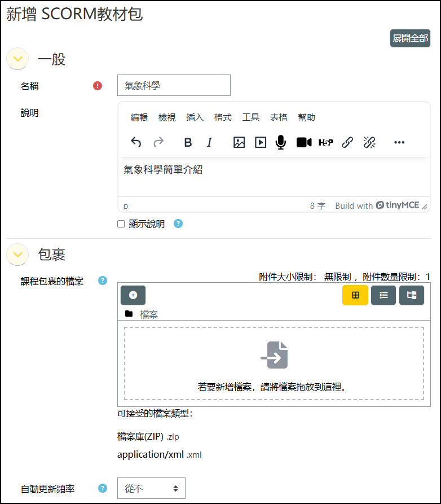441x504 pixels.
Task: Click the 名稱 input field
Action: [x=174, y=85]
